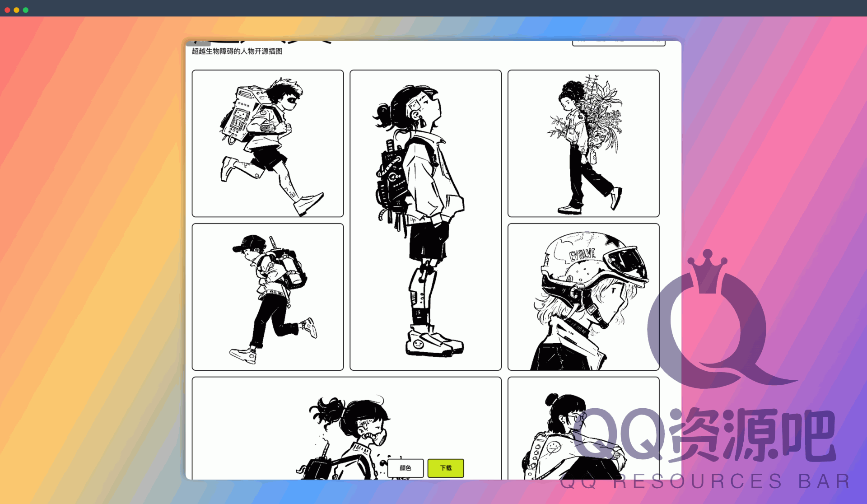Screen dimensions: 867x504
Task: Open the EVOLVE helmet portrait illustration
Action: point(583,297)
